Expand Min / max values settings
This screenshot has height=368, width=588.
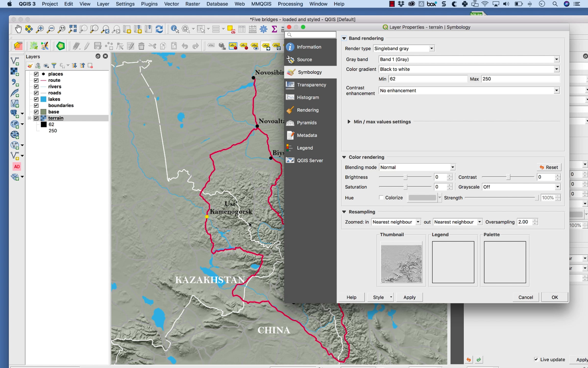[x=349, y=122]
